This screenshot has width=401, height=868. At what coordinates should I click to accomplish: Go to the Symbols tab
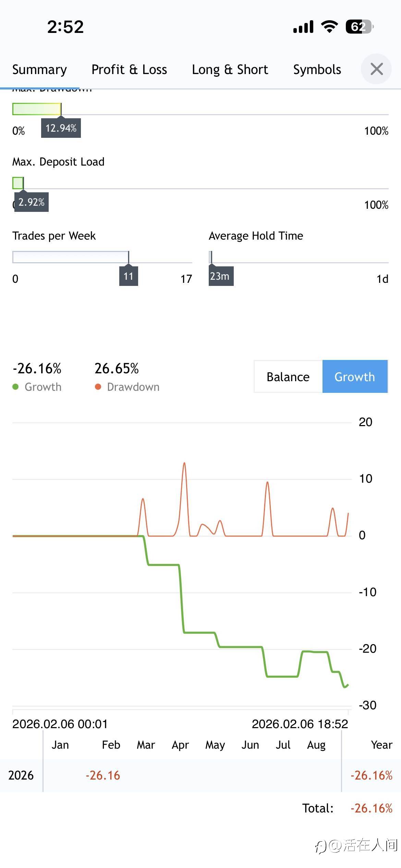317,70
